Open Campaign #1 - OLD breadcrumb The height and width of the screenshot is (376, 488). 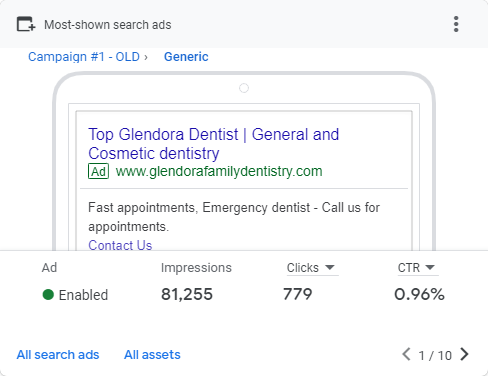pos(84,57)
